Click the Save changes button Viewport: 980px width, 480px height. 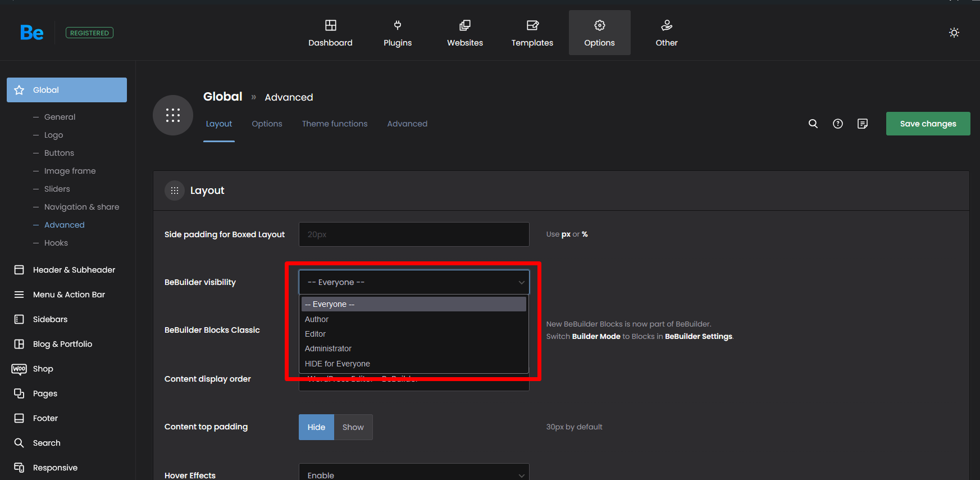(928, 124)
